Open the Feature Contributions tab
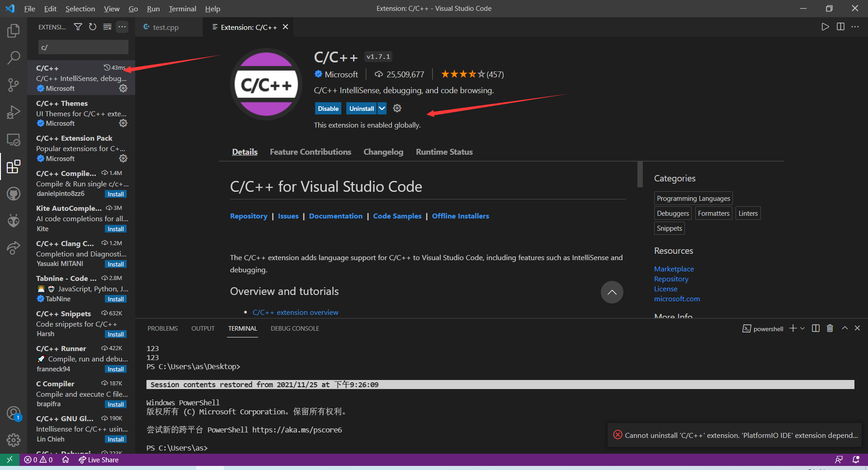Viewport: 868px width, 470px height. point(311,152)
